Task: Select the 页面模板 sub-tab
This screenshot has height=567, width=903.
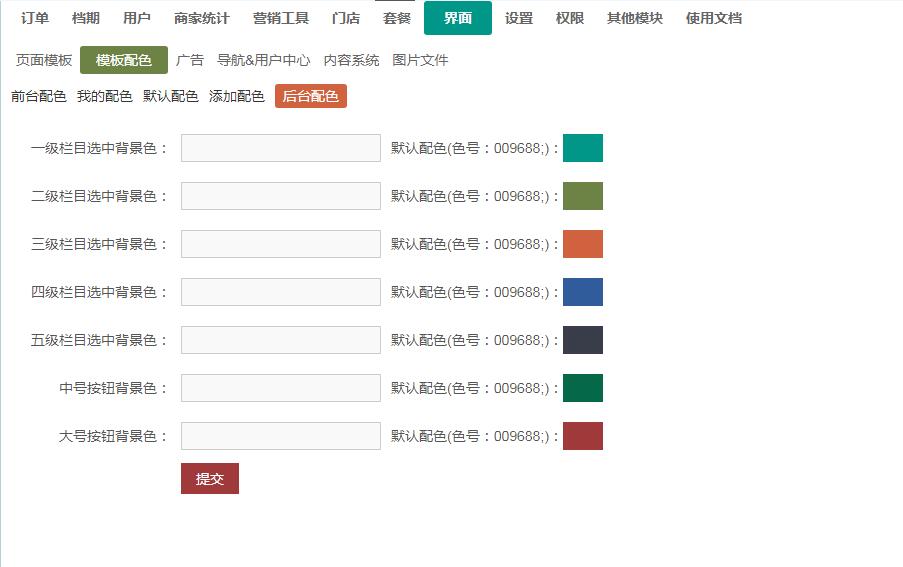Action: tap(44, 60)
